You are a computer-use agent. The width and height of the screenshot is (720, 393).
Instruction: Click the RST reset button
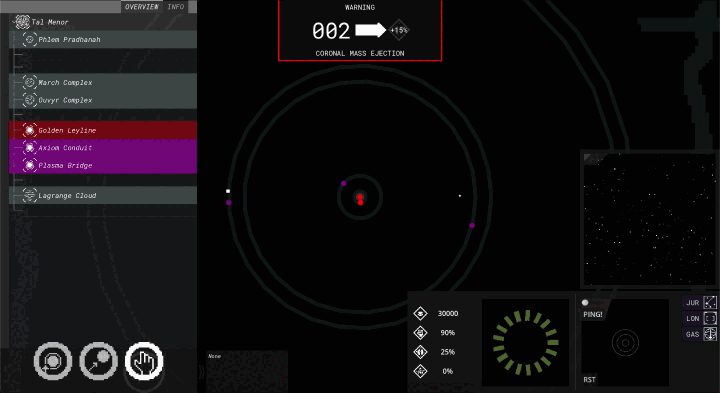tap(590, 380)
